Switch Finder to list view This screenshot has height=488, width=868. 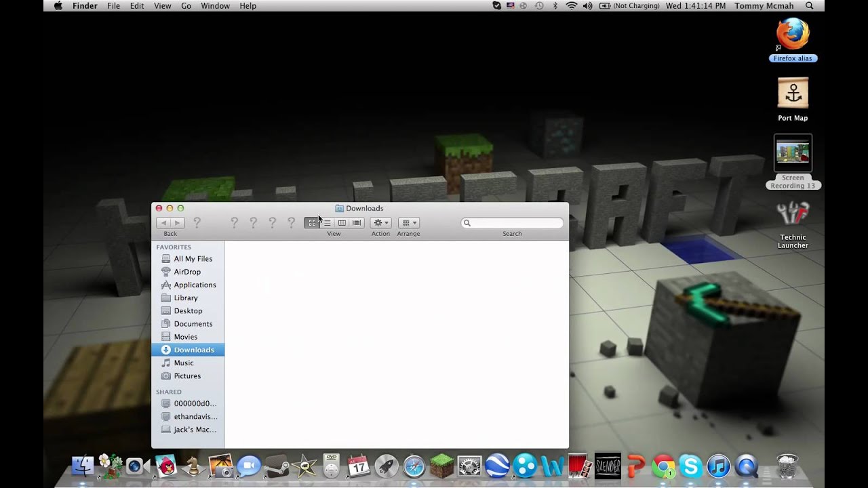click(327, 223)
